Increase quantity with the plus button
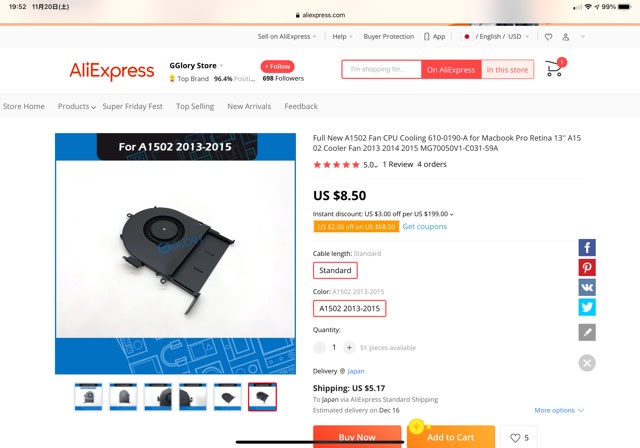Screen dimensions: 640x448 tap(349, 348)
